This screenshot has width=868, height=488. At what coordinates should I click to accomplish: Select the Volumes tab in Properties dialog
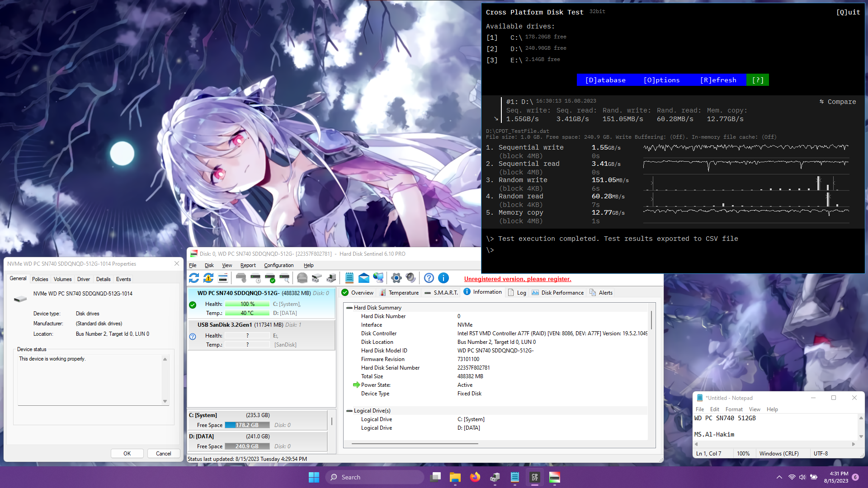[x=62, y=279]
